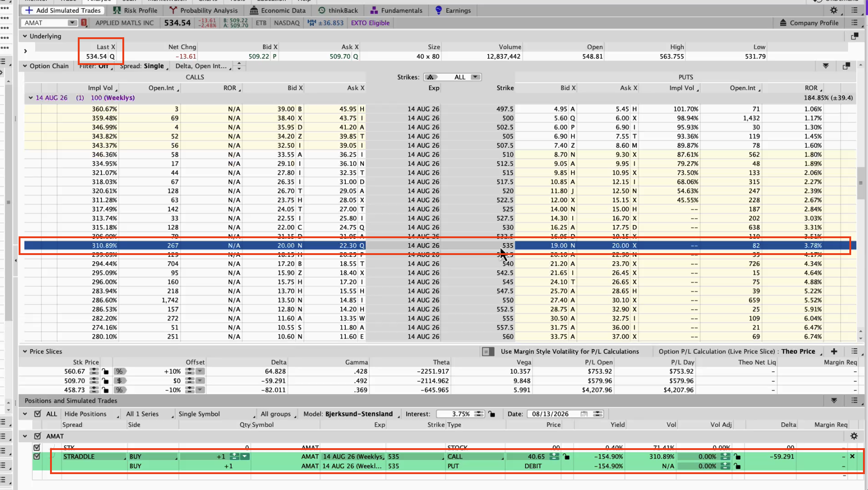Adjust Interest 3.75% stepper

tap(479, 414)
